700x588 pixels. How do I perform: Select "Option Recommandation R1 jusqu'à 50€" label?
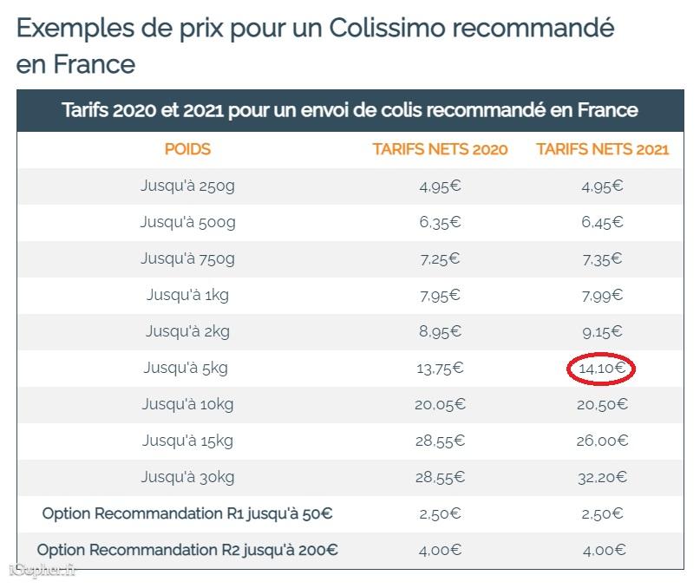[x=187, y=513]
